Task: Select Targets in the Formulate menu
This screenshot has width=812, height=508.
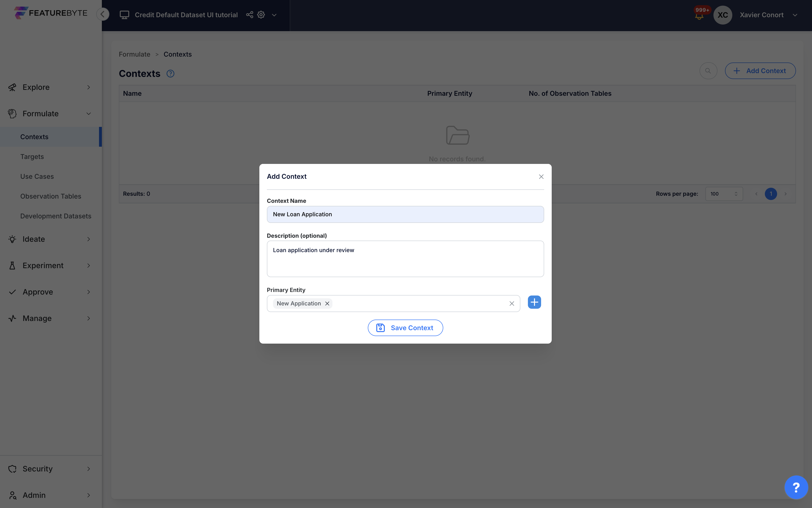Action: (32, 156)
